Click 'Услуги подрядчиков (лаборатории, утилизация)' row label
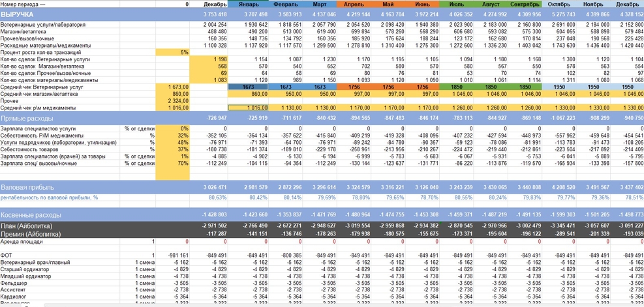 point(58,143)
